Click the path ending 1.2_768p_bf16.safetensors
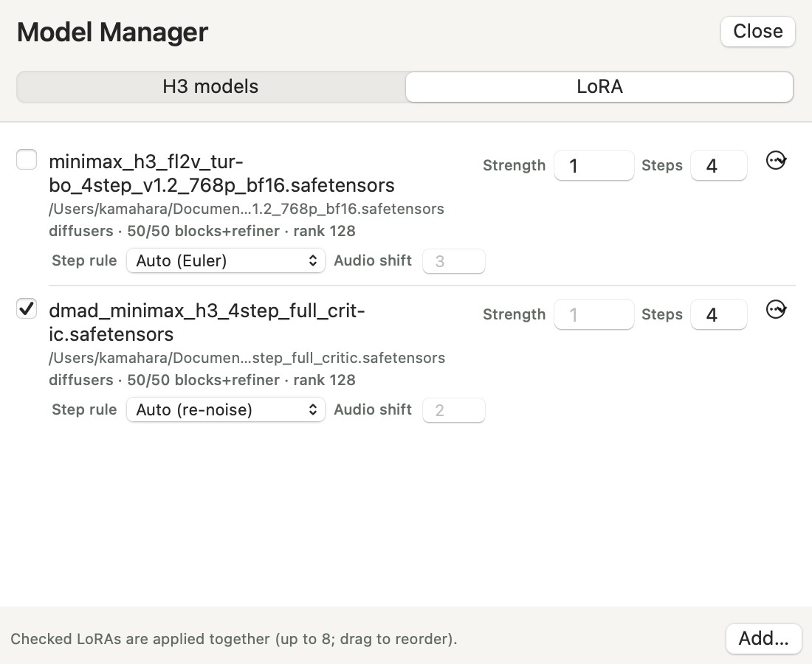The height and width of the screenshot is (664, 812). click(247, 209)
